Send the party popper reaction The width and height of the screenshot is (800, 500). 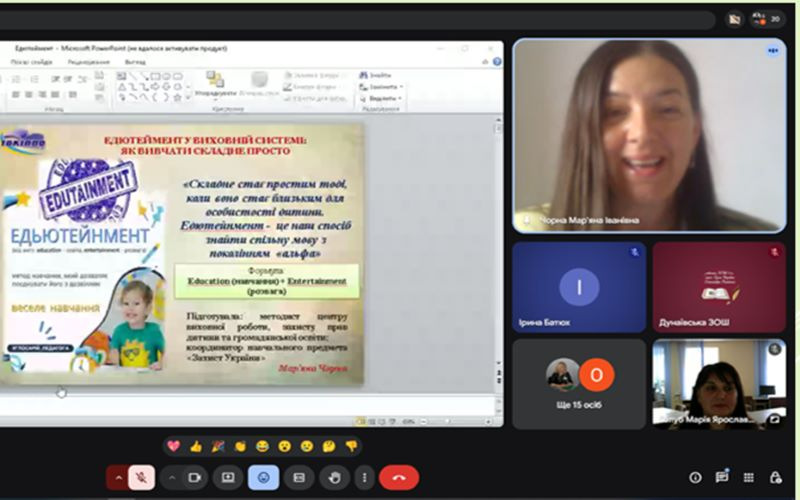pyautogui.click(x=218, y=446)
